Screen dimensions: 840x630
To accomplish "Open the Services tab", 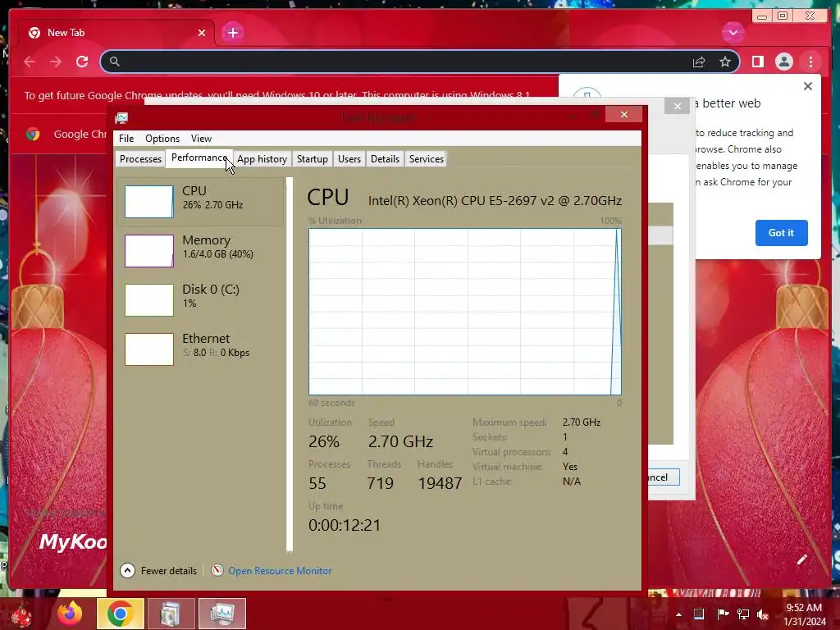I will pos(427,159).
